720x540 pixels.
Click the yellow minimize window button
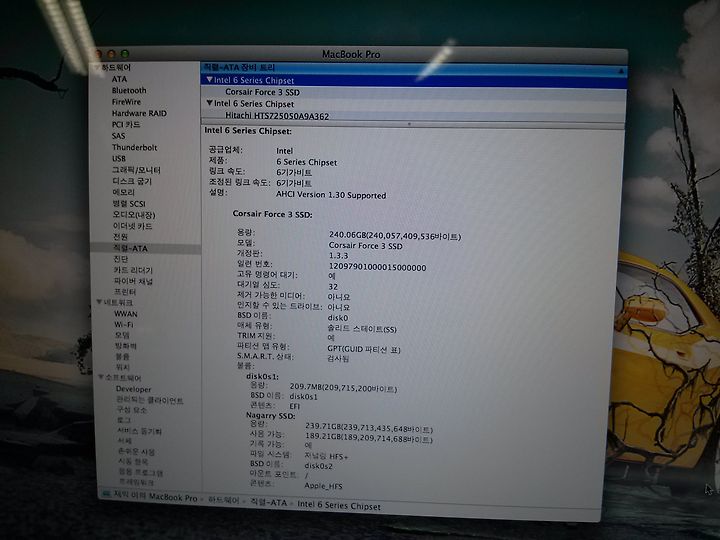pos(111,54)
